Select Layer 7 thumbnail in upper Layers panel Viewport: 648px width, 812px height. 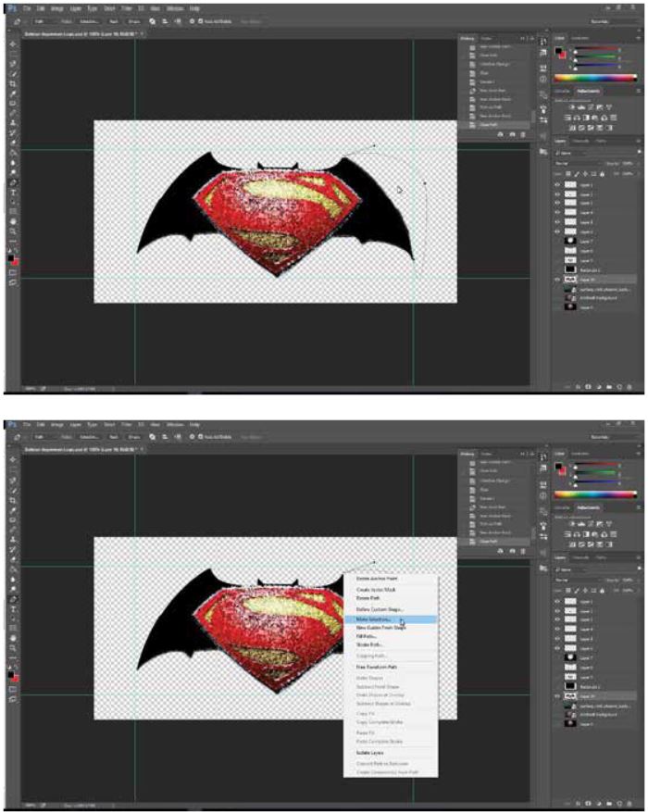pyautogui.click(x=570, y=242)
